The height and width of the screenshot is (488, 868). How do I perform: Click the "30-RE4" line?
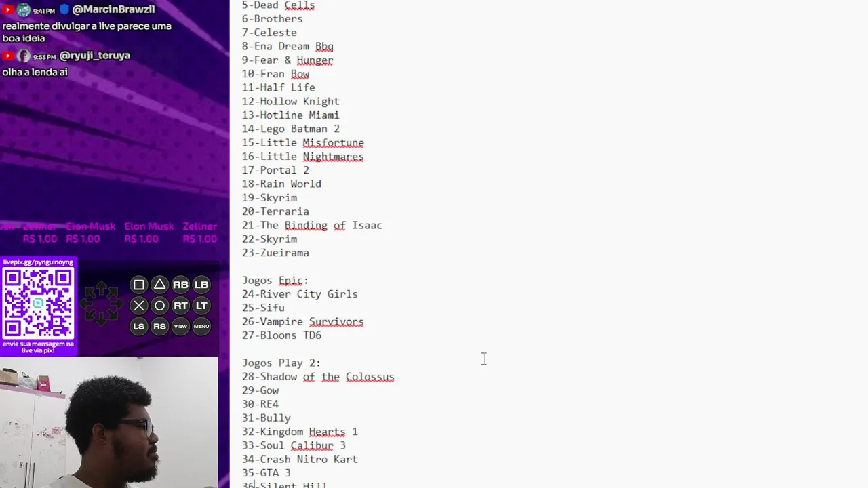pyautogui.click(x=260, y=404)
